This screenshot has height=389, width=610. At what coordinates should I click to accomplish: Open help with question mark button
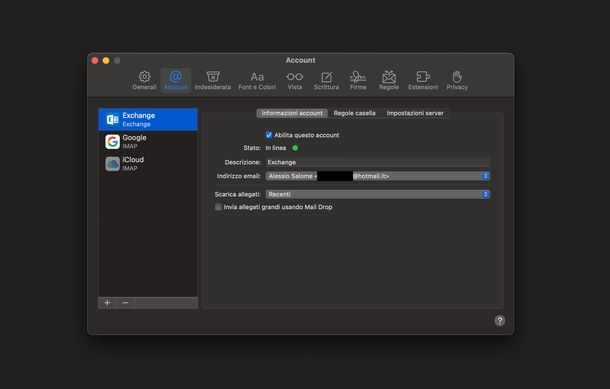pyautogui.click(x=500, y=321)
